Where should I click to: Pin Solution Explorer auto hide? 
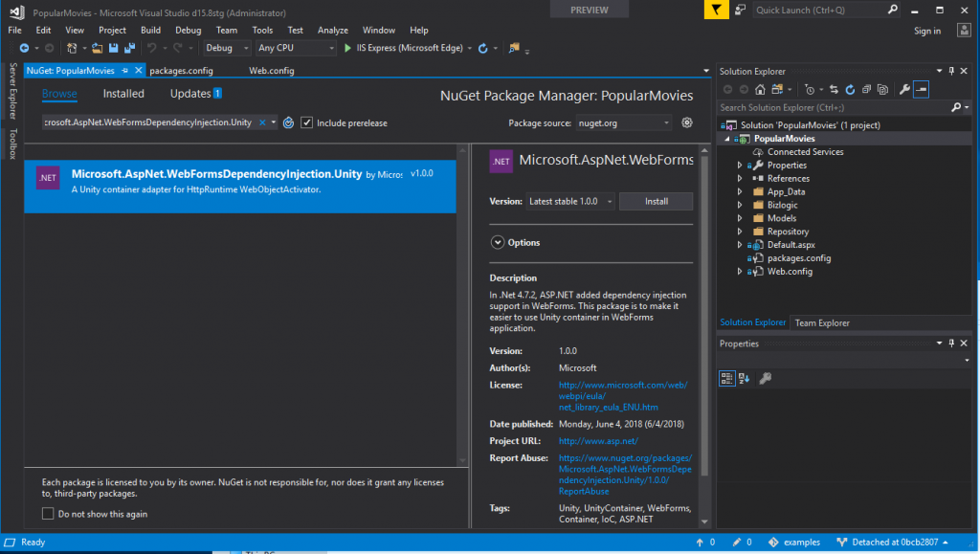(951, 71)
